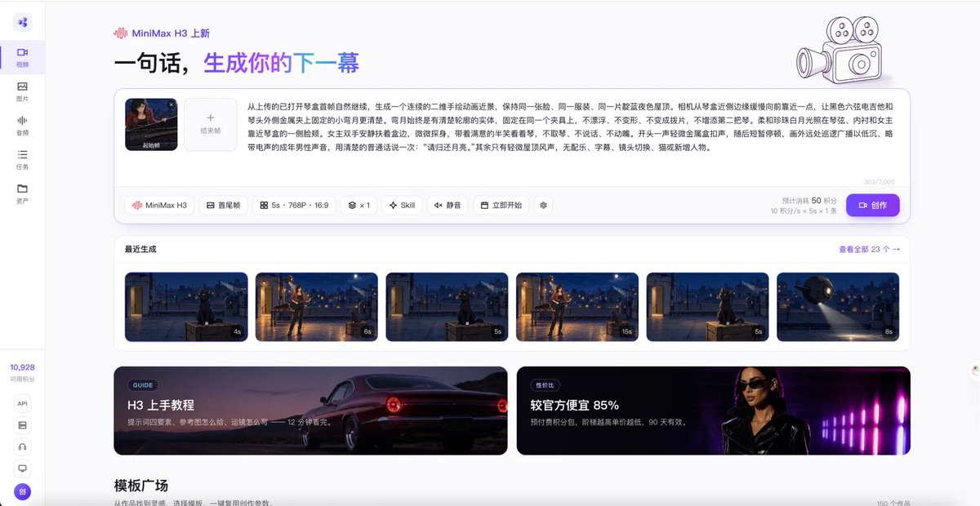980x506 pixels.
Task: Open customer support headphones icon
Action: 22,446
